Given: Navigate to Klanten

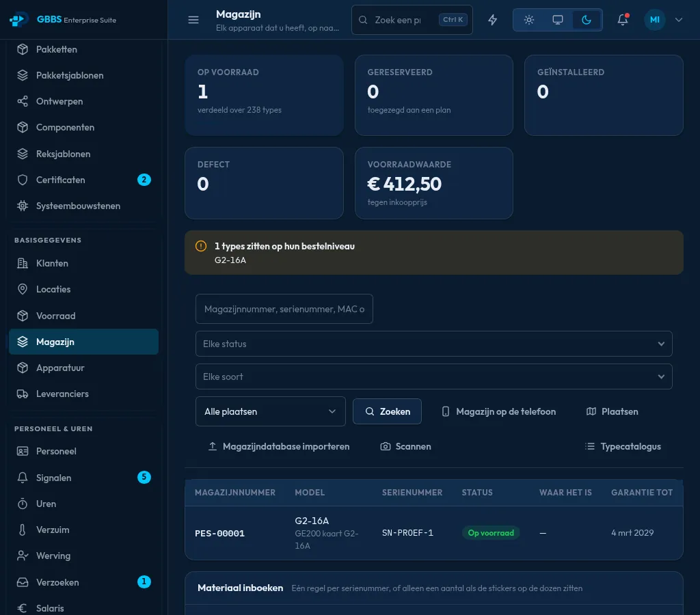Looking at the screenshot, I should point(83,263).
